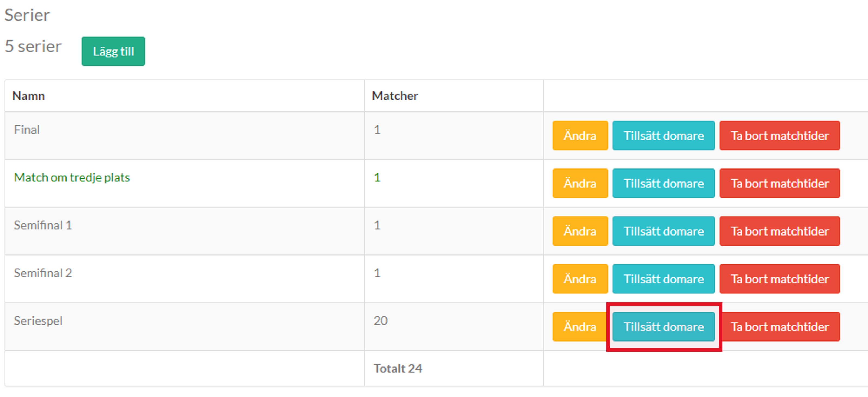Click Tillsätt domare for Semifinal 1
The height and width of the screenshot is (397, 868).
point(663,231)
